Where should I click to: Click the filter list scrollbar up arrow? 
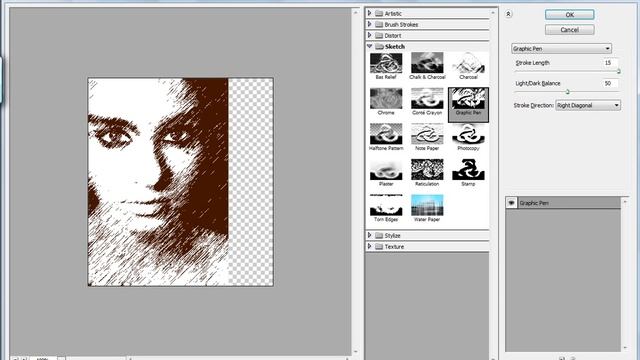(493, 13)
